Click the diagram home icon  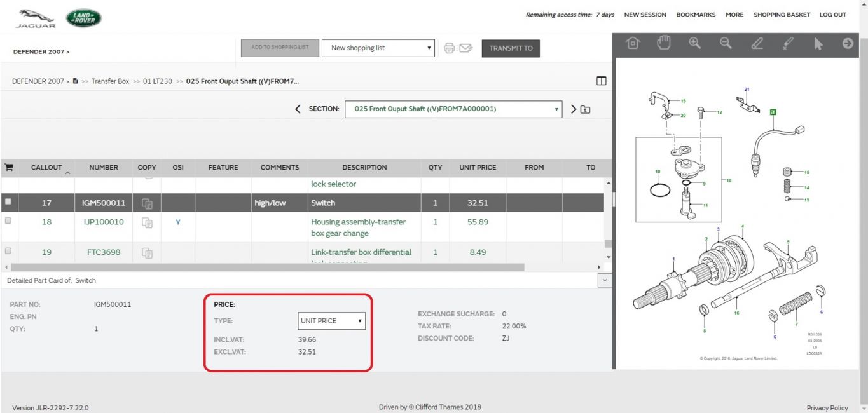coord(632,43)
